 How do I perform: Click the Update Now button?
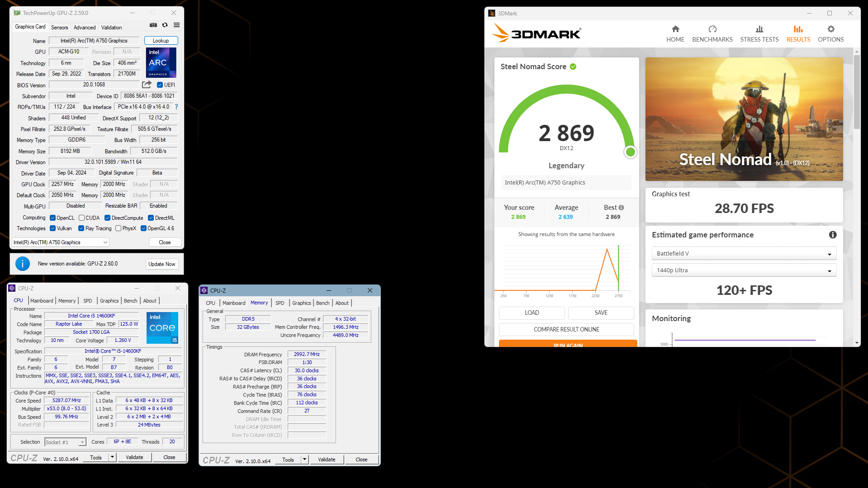tap(162, 264)
